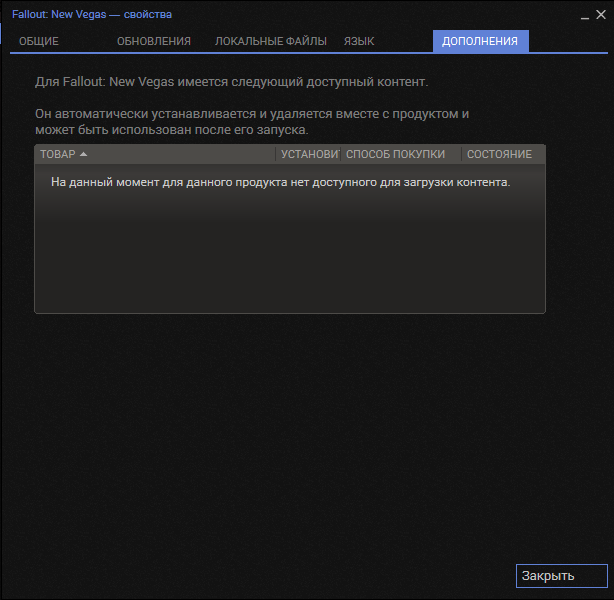Click the ДОПОЛНЕНИЯ tab
The height and width of the screenshot is (600, 614).
pyautogui.click(x=480, y=41)
